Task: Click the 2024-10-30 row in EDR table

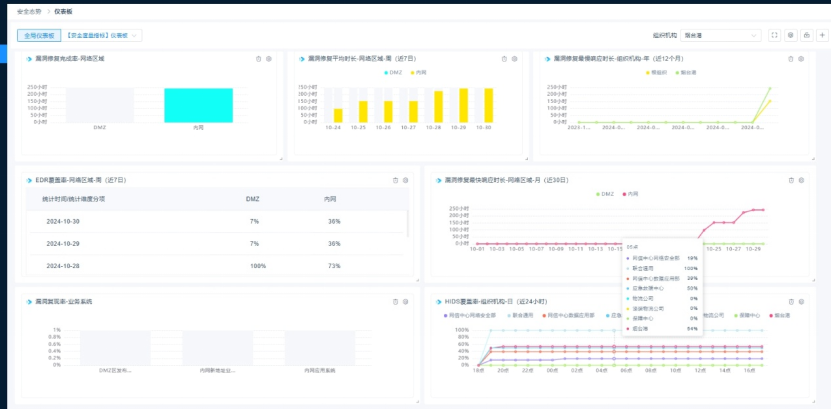Action: tap(216, 221)
